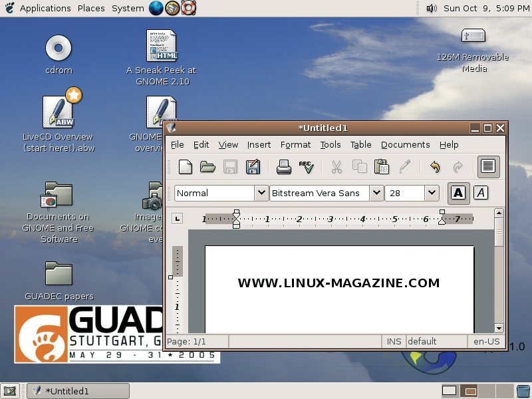Click the Show Desktop button in bottom panel

click(x=10, y=391)
